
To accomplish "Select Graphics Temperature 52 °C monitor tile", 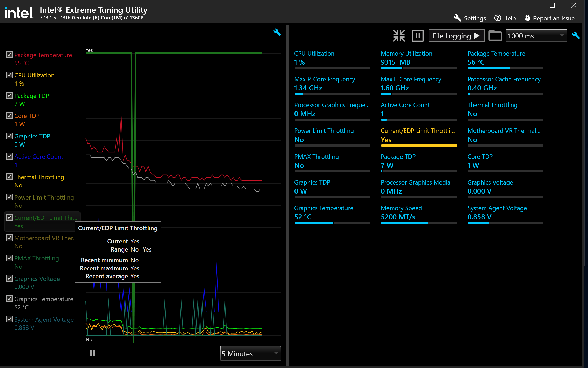I will coord(332,214).
